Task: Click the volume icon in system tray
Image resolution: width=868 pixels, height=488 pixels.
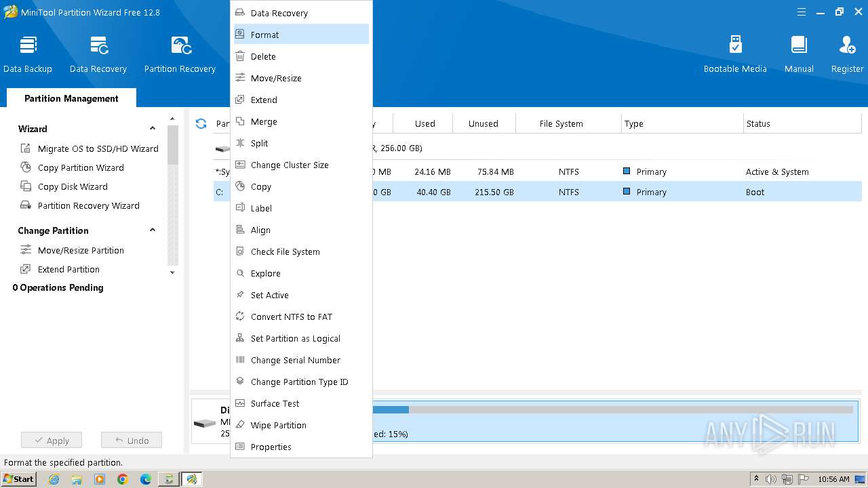Action: tap(771, 479)
